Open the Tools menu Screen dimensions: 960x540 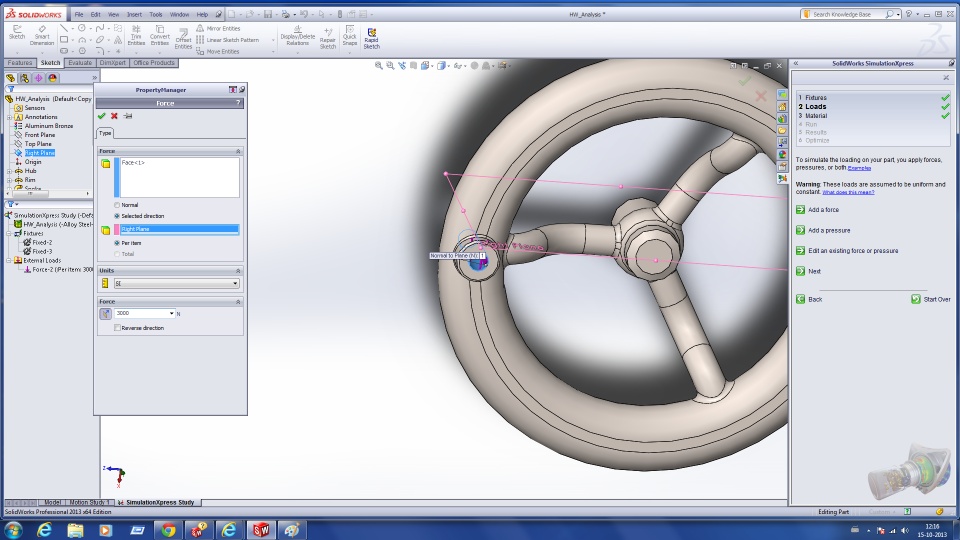pos(156,14)
